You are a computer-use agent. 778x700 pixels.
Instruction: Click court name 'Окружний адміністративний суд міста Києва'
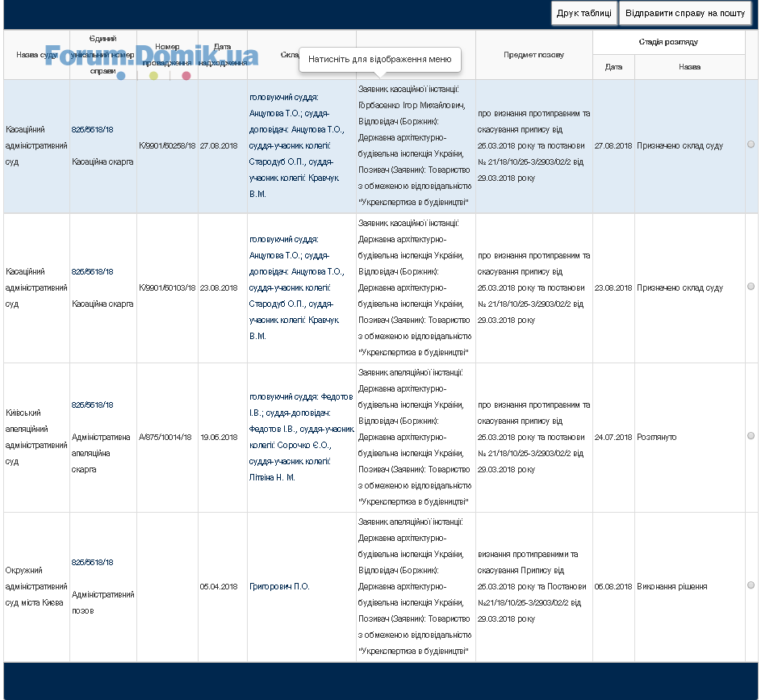point(36,587)
